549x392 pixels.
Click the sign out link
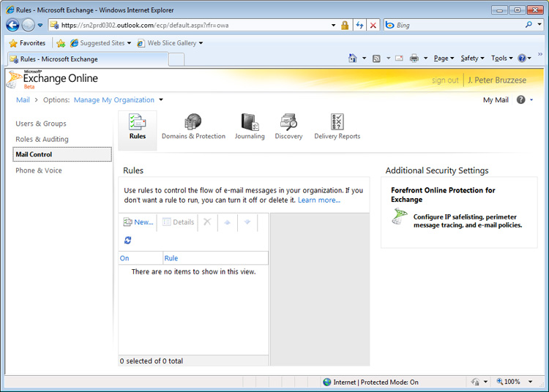tap(445, 80)
